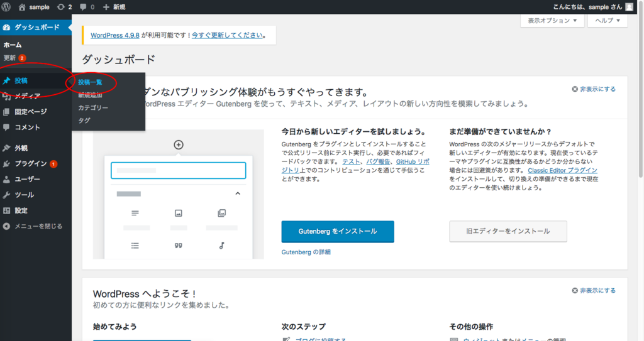Collapse the block section chevron in the preview
644x341 pixels.
(238, 193)
